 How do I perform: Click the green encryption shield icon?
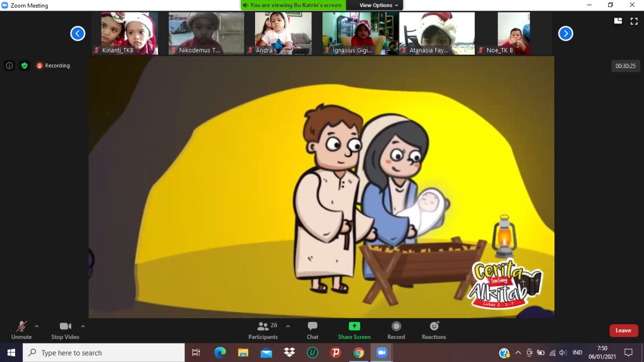click(x=25, y=65)
